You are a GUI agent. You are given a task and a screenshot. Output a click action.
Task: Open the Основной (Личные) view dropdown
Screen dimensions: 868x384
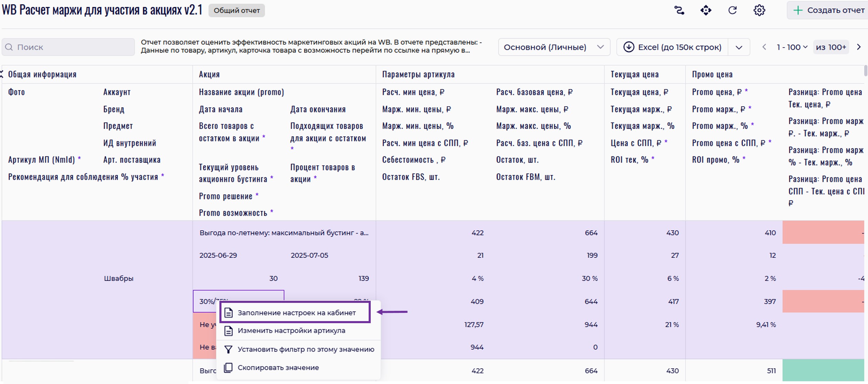pos(554,47)
